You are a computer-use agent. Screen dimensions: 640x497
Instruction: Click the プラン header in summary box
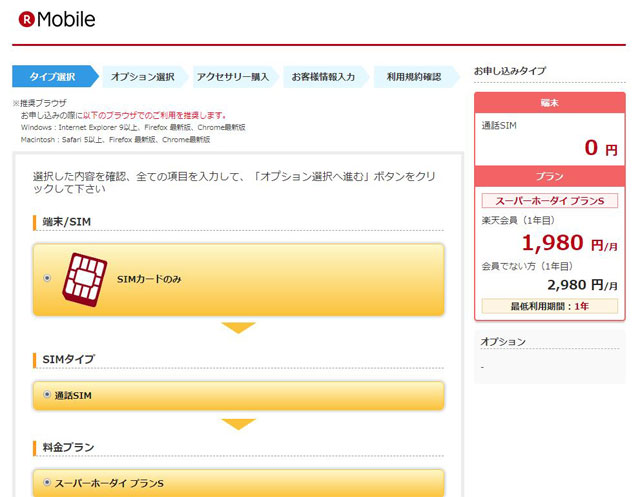pos(550,176)
